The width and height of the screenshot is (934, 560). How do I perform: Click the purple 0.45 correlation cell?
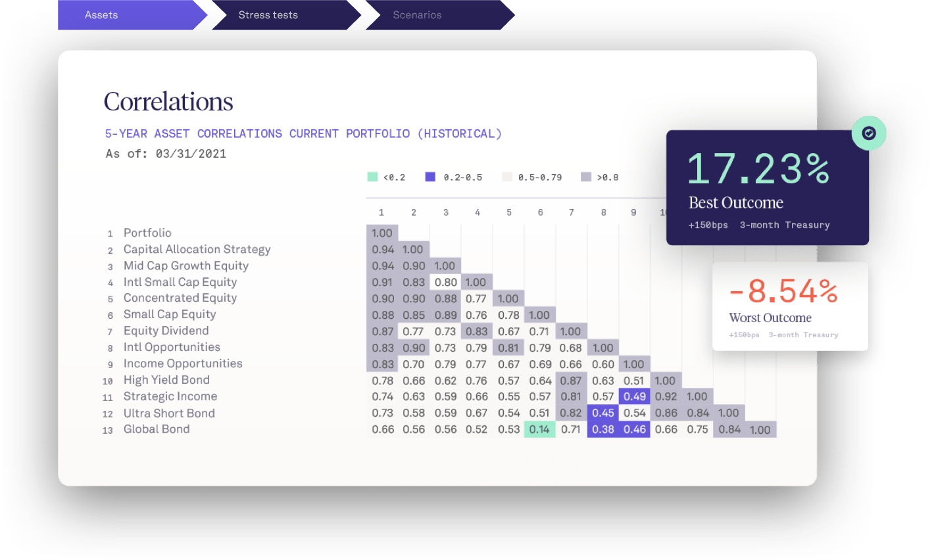click(603, 413)
